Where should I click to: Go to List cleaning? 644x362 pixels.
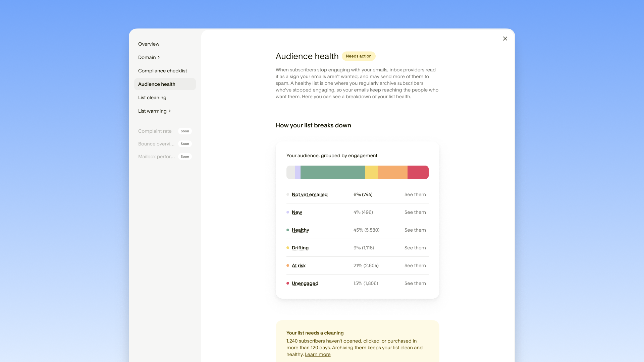152,98
